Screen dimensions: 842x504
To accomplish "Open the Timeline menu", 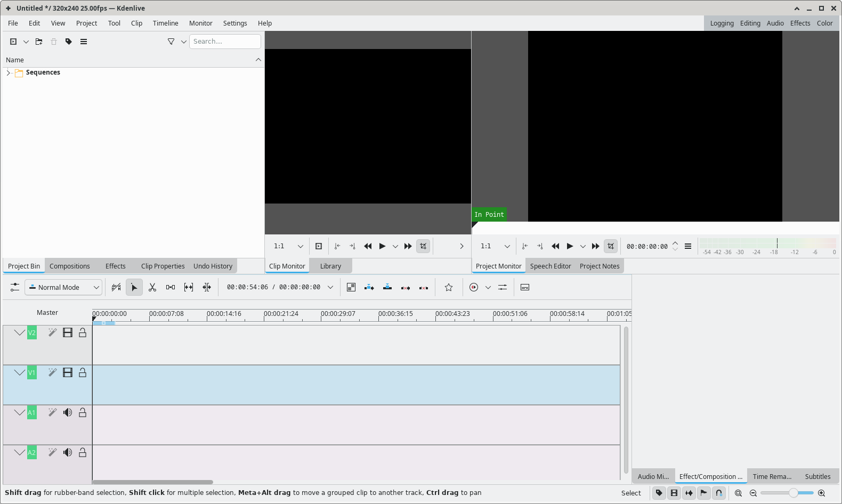I will (165, 23).
